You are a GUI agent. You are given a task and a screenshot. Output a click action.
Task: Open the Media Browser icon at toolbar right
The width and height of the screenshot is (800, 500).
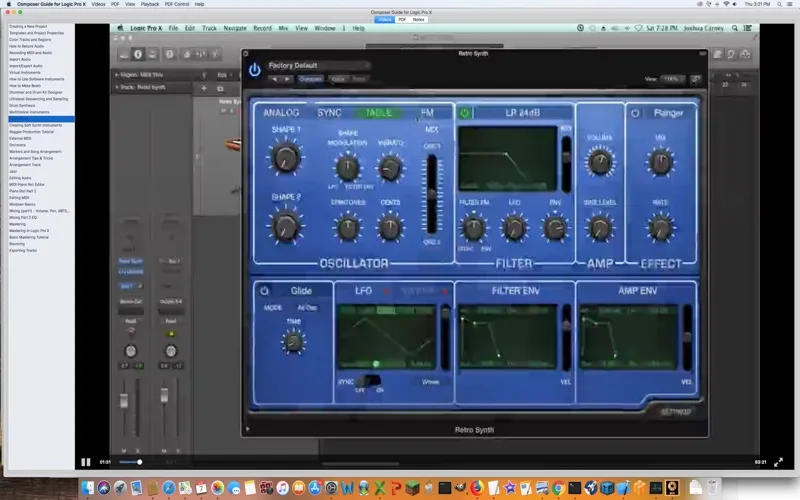coord(745,54)
